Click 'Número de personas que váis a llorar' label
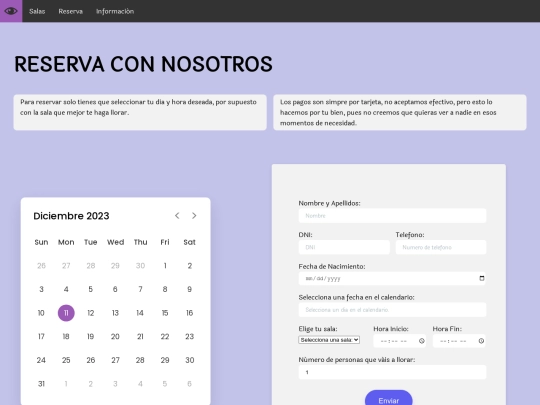This screenshot has height=405, width=540. pyautogui.click(x=357, y=360)
